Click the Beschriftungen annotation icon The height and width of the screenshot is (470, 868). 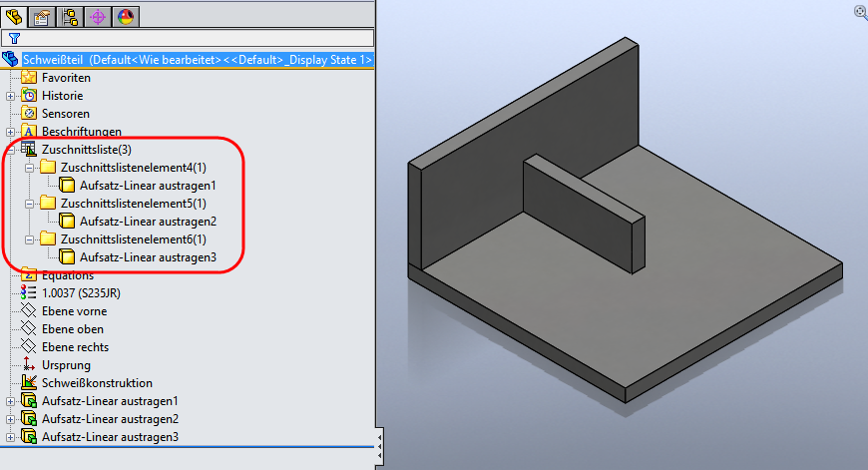click(29, 131)
